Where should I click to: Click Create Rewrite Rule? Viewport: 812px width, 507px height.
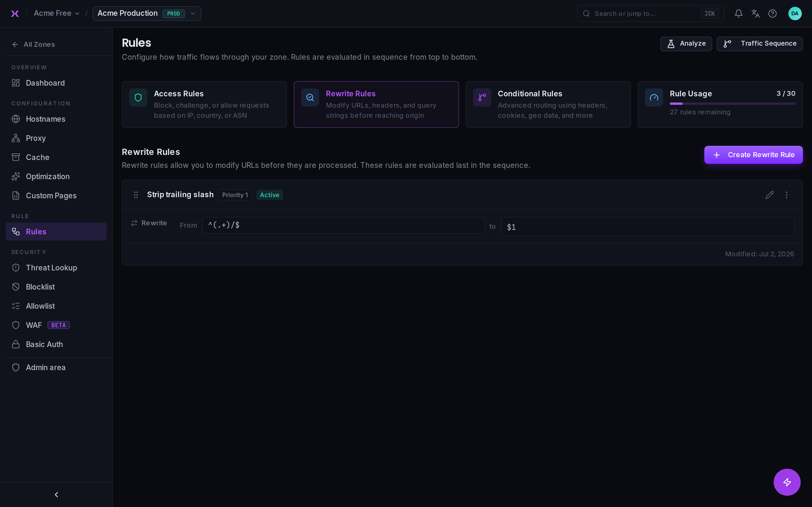[753, 155]
